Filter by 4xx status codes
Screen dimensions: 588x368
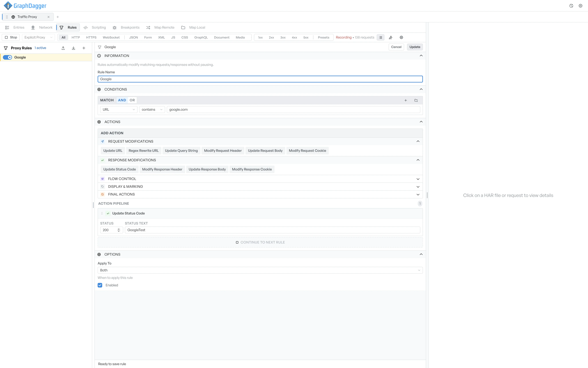pyautogui.click(x=294, y=38)
